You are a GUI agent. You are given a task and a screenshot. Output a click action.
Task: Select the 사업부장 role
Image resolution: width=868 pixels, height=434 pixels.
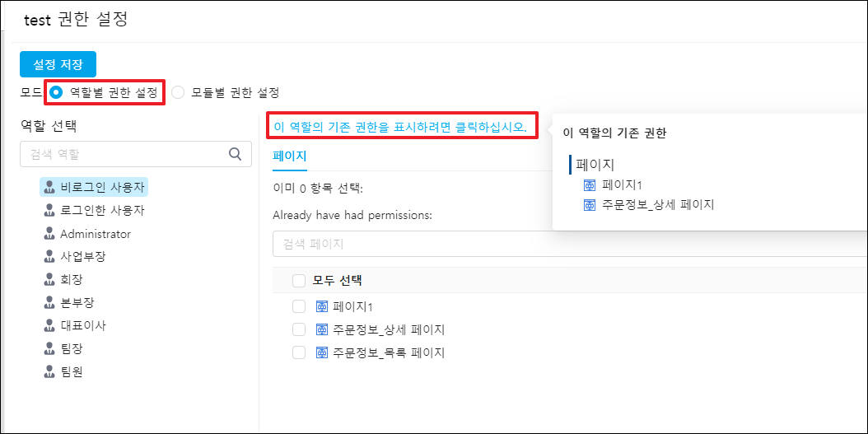82,256
